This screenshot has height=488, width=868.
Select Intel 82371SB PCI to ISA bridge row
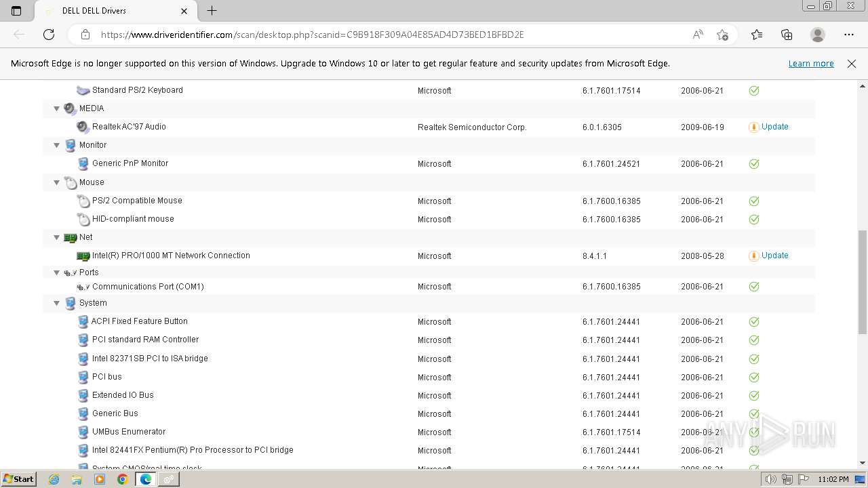pos(429,359)
